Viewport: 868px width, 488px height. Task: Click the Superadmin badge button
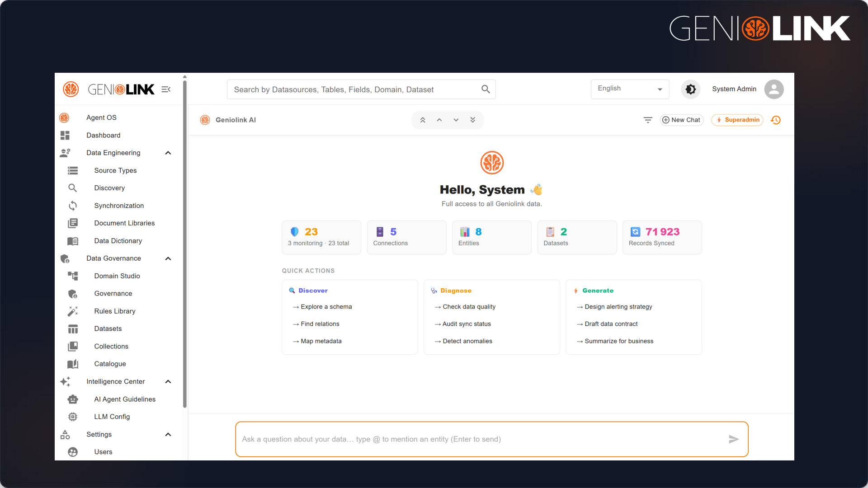coord(737,120)
